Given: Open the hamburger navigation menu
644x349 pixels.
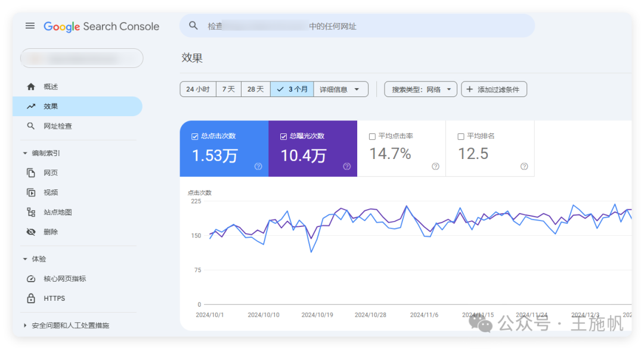Looking at the screenshot, I should (x=30, y=26).
